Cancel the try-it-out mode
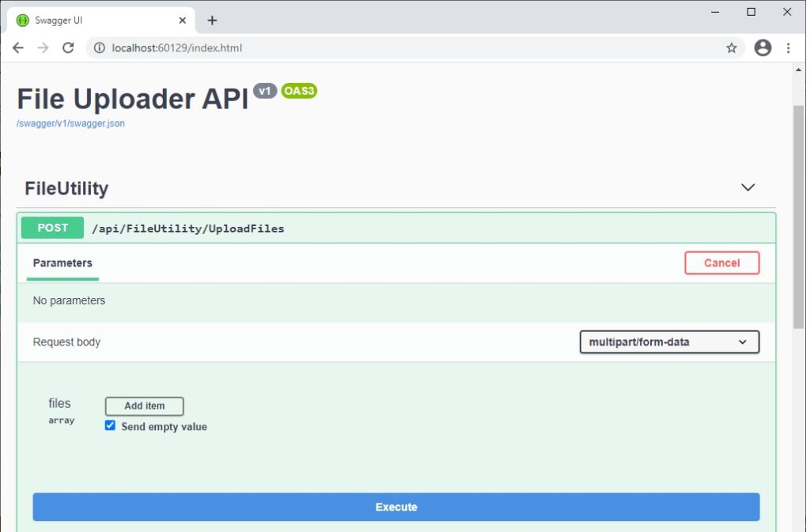This screenshot has width=810, height=532. 721,263
